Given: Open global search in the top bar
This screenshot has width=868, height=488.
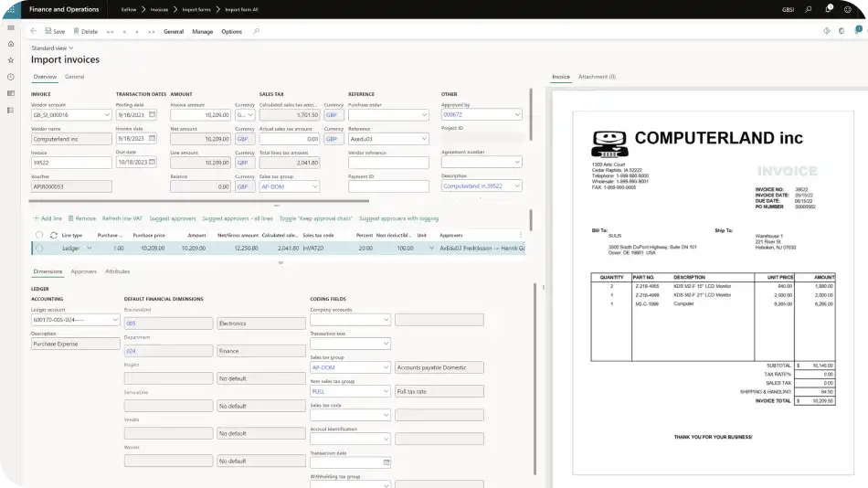Looking at the screenshot, I should point(809,9).
